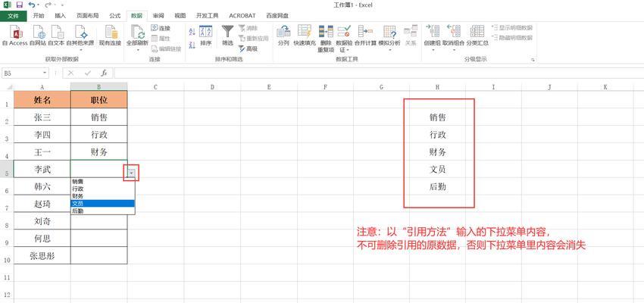Screen dimensions: 644x303
Task: Open the 连接 connections item
Action: [161, 28]
